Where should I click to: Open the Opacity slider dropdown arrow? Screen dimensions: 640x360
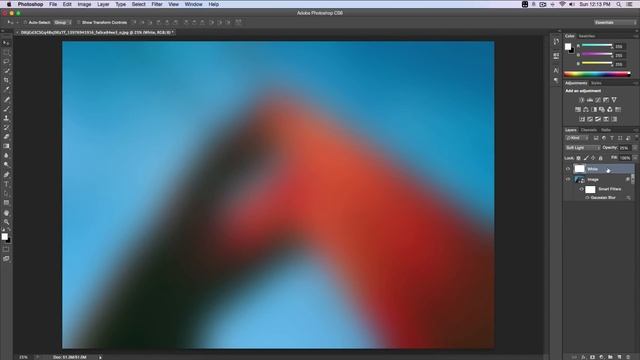click(635, 148)
